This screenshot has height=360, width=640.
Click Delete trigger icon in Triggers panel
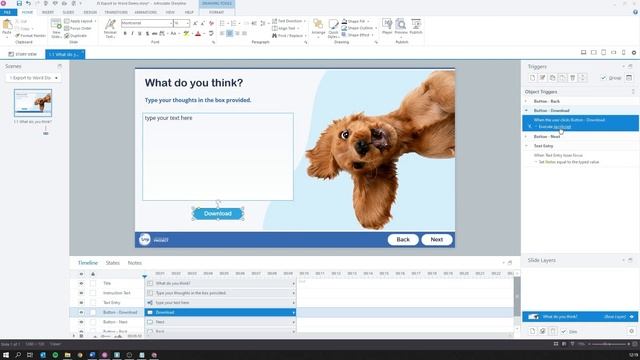pyautogui.click(x=573, y=78)
